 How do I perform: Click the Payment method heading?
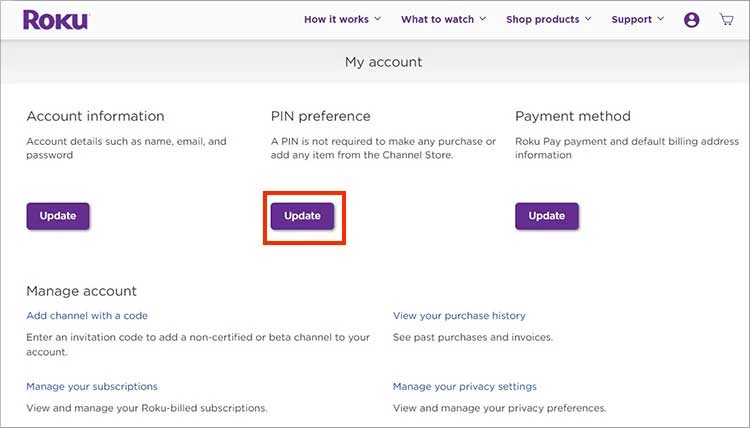(x=573, y=116)
